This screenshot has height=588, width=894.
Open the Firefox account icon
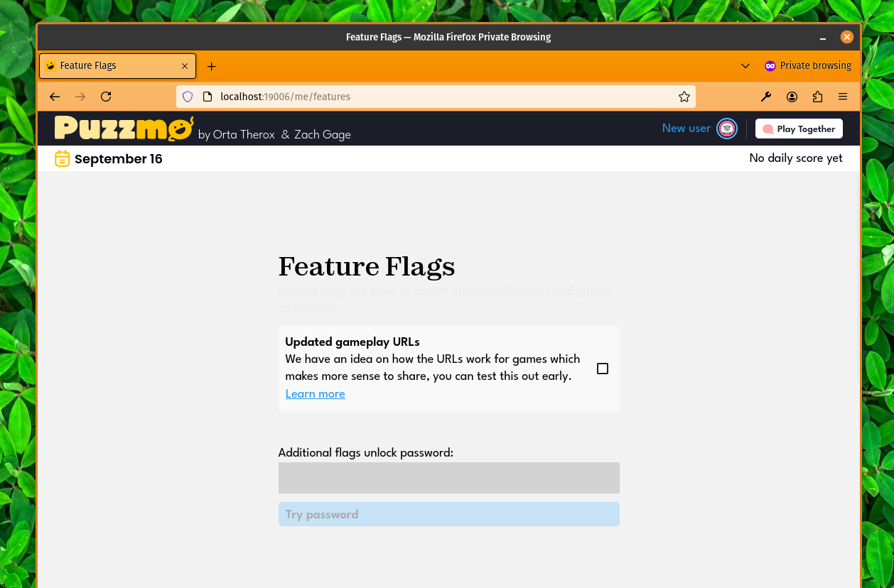click(x=792, y=97)
